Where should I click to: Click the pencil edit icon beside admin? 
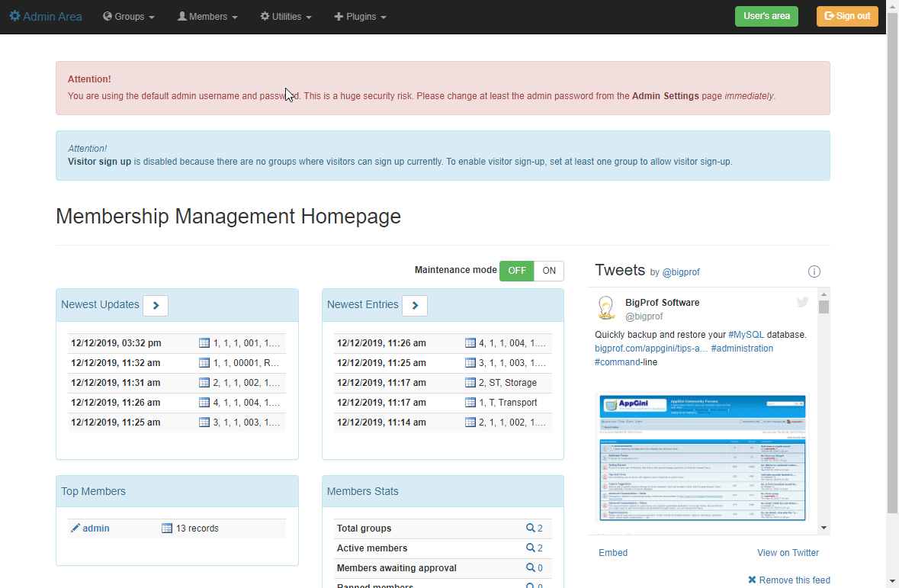[x=75, y=528]
